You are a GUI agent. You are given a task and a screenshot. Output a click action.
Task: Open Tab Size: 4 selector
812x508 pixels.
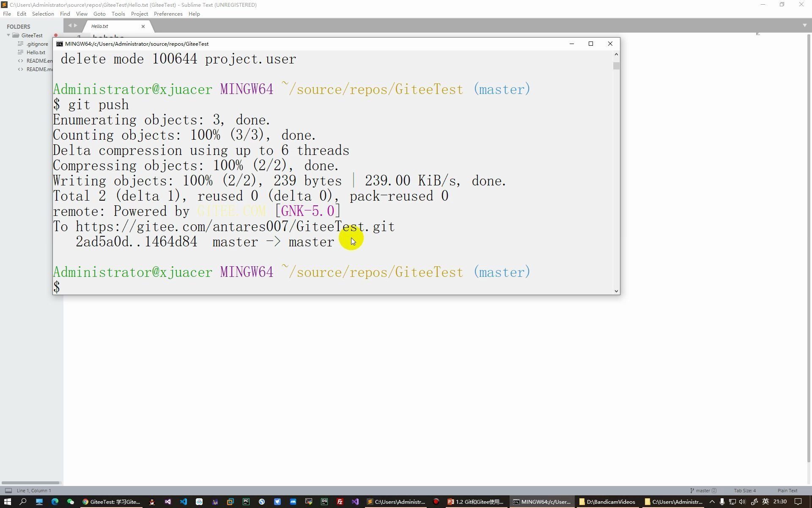pyautogui.click(x=744, y=491)
